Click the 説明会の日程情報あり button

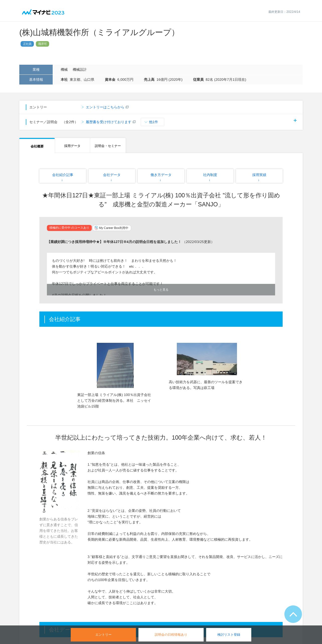coord(171,634)
